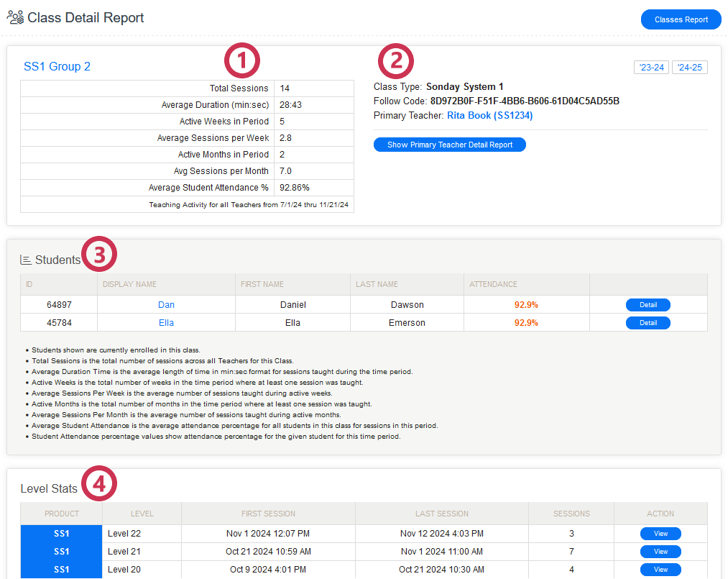Show Primary Teacher Detail Report

450,145
